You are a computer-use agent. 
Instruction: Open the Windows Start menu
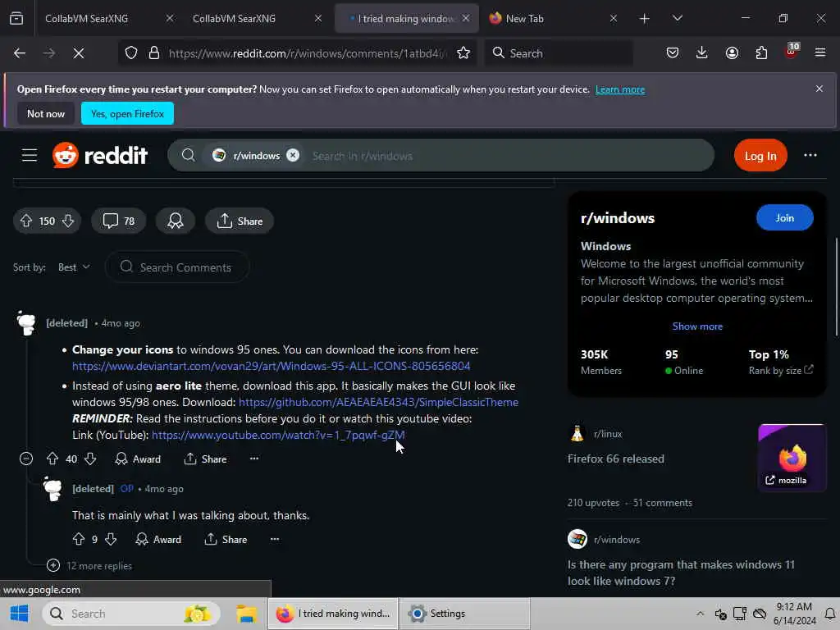tap(20, 614)
